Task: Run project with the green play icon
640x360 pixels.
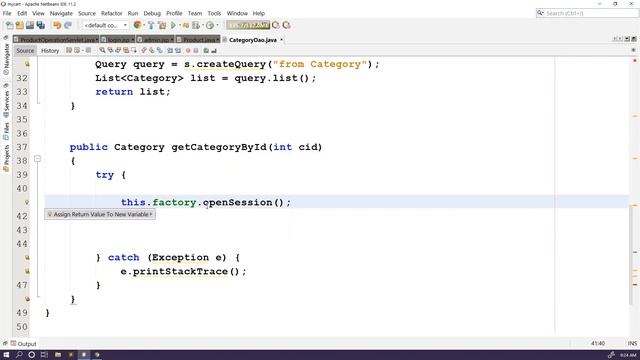Action: (173, 25)
